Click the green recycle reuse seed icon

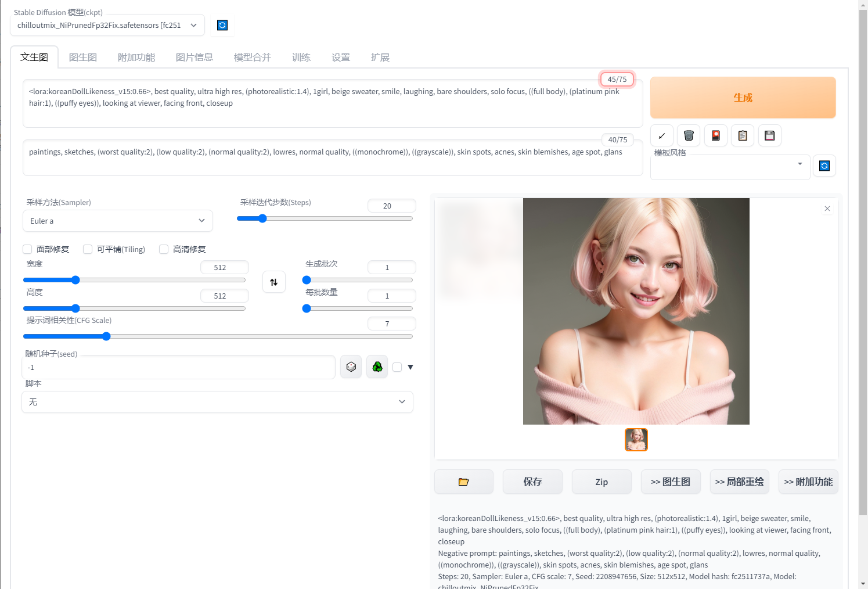coord(377,367)
